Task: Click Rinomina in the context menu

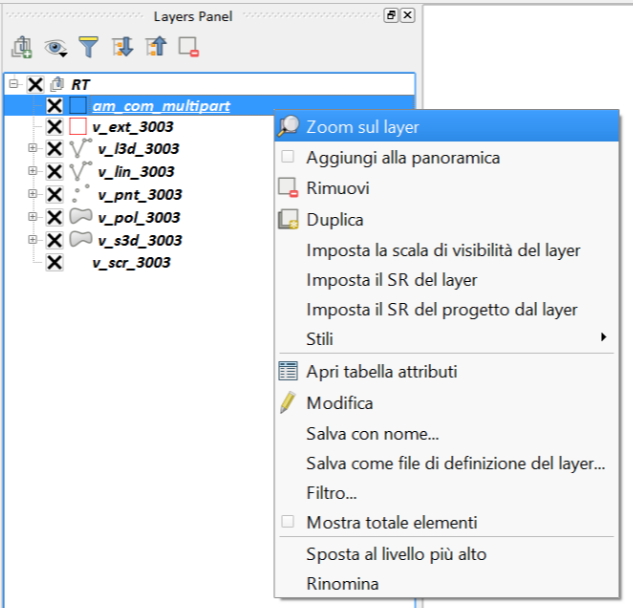Action: click(x=342, y=583)
